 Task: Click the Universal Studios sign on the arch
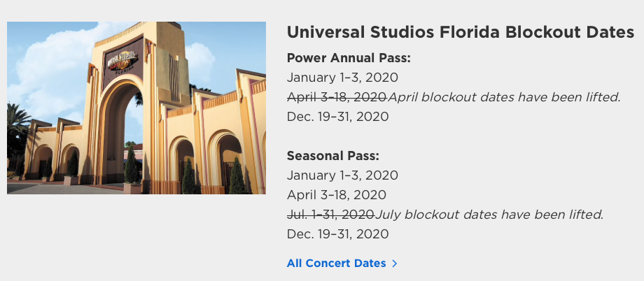(x=122, y=61)
